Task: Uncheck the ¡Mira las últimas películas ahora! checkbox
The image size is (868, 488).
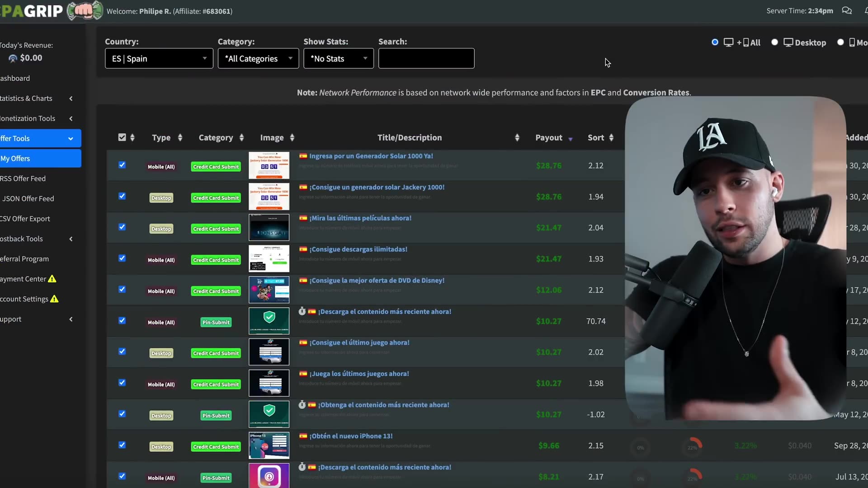Action: [122, 227]
